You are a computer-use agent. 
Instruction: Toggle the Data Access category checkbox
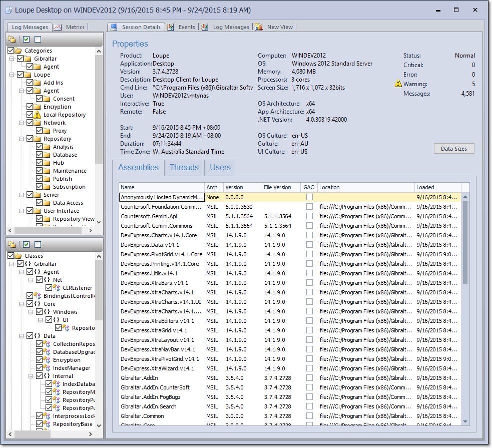coord(39,202)
